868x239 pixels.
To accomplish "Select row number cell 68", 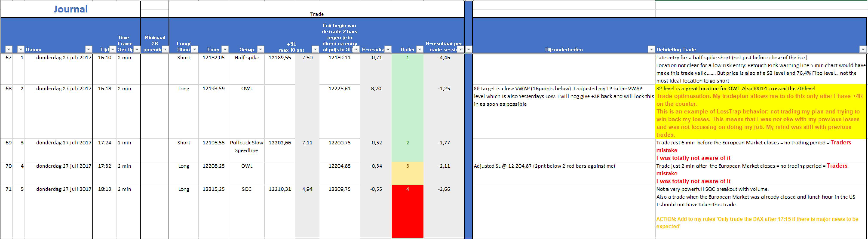I will 7,112.
